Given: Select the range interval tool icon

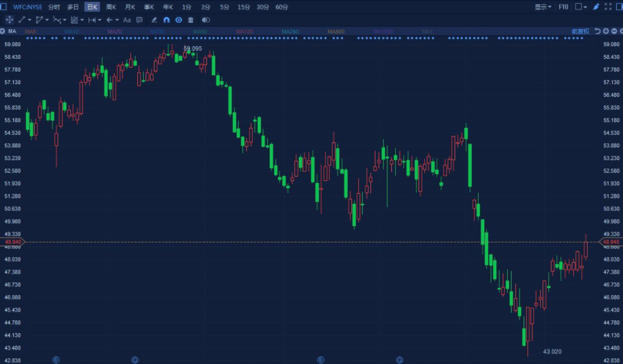Looking at the screenshot, I should (x=92, y=20).
